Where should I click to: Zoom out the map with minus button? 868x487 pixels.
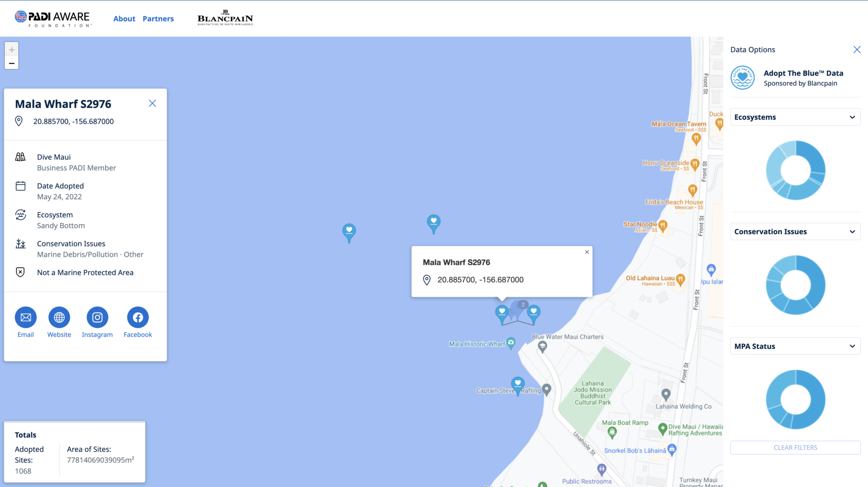click(11, 63)
